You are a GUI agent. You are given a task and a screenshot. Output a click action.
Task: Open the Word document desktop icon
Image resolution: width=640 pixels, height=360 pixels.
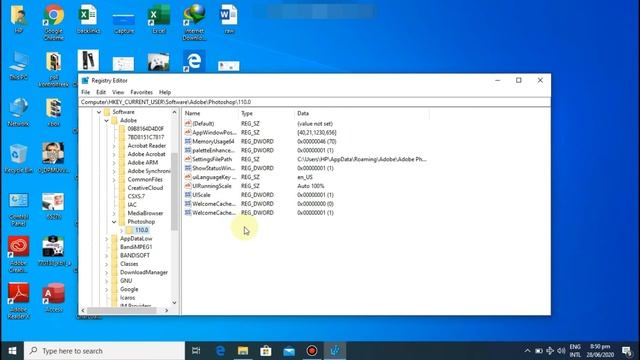point(229,19)
